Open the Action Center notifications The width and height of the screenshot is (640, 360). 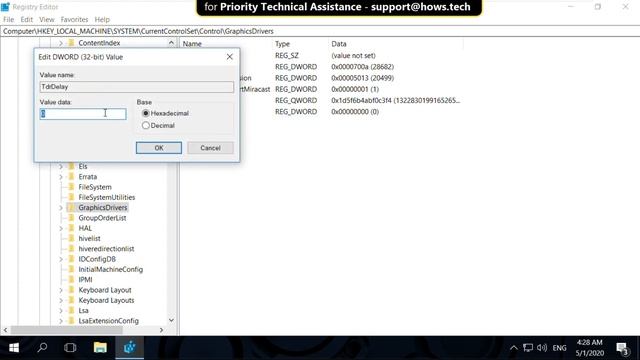click(x=623, y=349)
